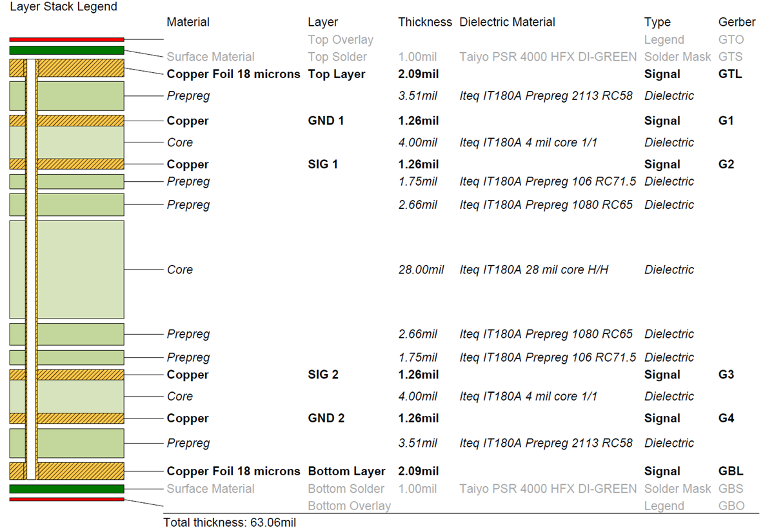774x532 pixels.
Task: Select the GND 2 layer name
Action: click(326, 419)
